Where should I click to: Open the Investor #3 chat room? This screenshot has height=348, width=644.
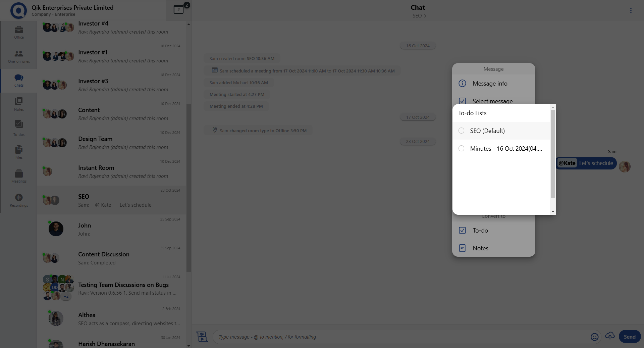(x=111, y=85)
